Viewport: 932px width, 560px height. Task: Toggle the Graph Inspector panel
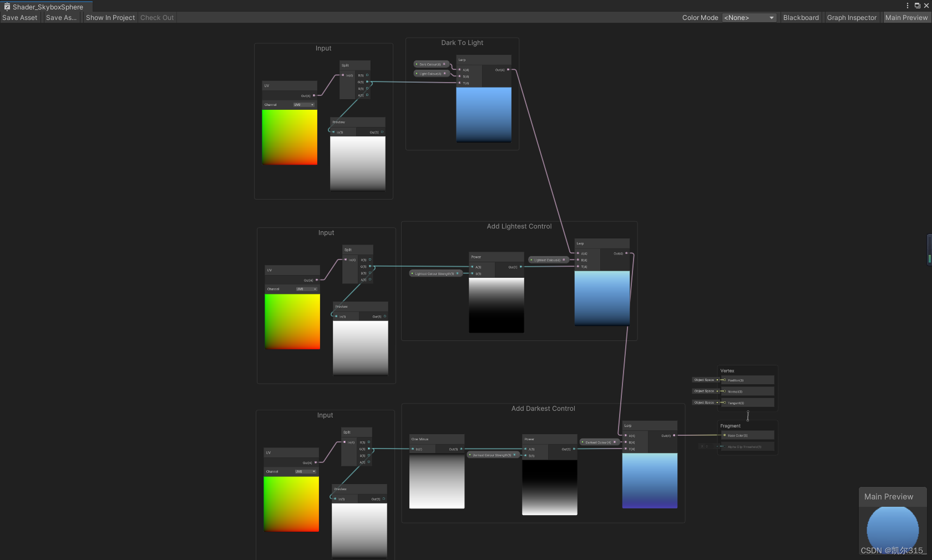pos(852,17)
